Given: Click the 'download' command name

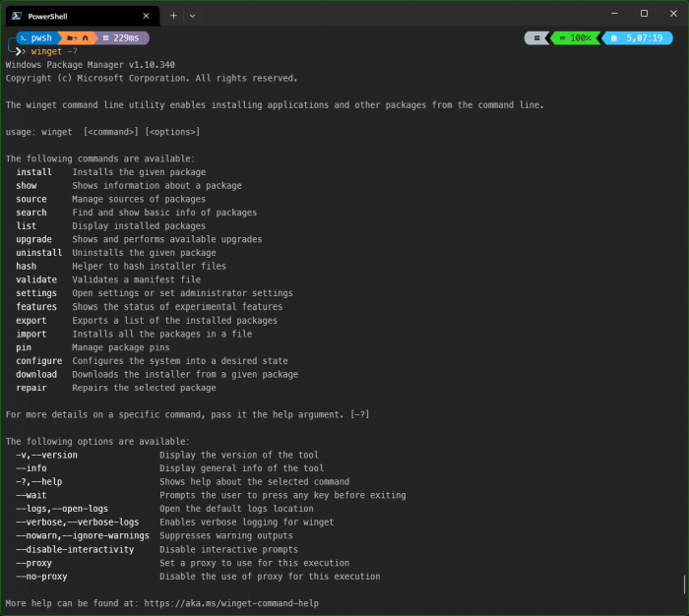Looking at the screenshot, I should (x=36, y=374).
